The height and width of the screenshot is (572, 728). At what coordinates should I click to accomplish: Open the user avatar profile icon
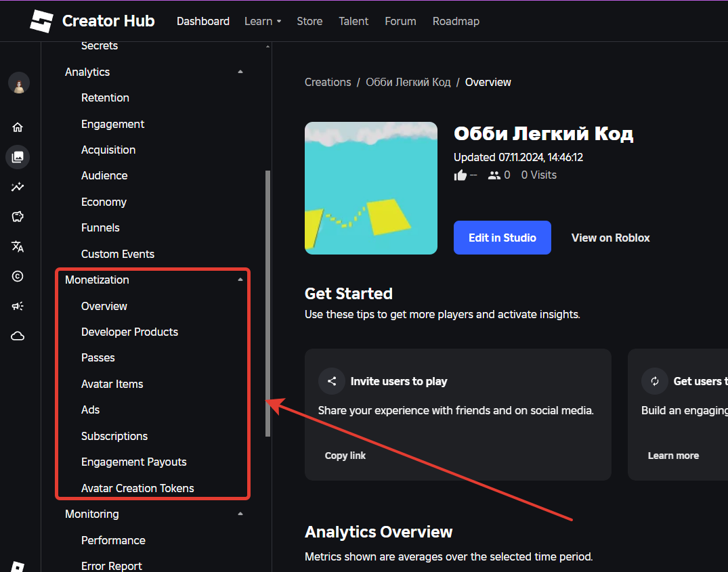[18, 83]
